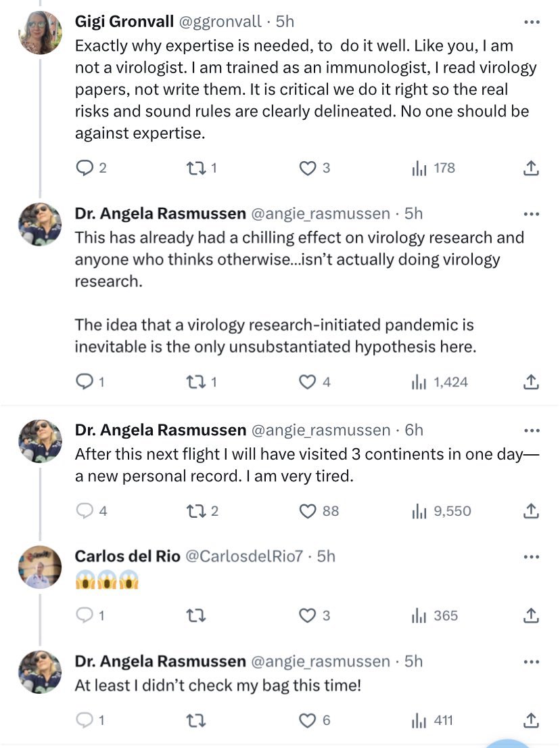Image resolution: width=560 pixels, height=748 pixels.
Task: Reply to Gigi Gronvall's expertise tweet
Action: (83, 168)
